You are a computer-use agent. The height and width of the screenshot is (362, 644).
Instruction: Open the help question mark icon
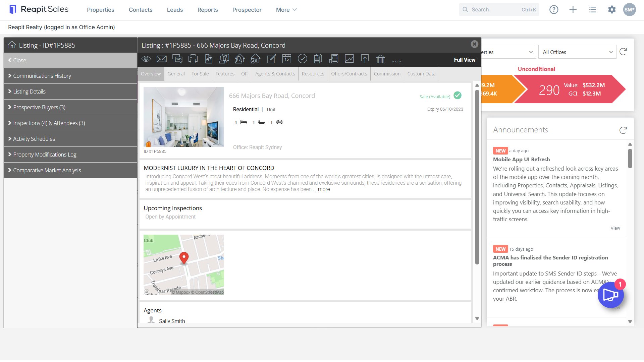[x=554, y=10]
